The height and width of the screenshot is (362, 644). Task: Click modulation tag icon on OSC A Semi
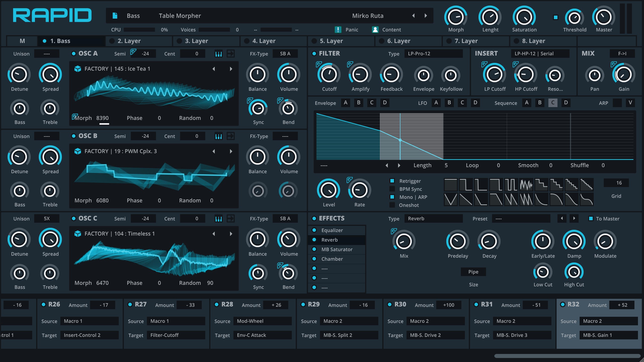(x=133, y=52)
